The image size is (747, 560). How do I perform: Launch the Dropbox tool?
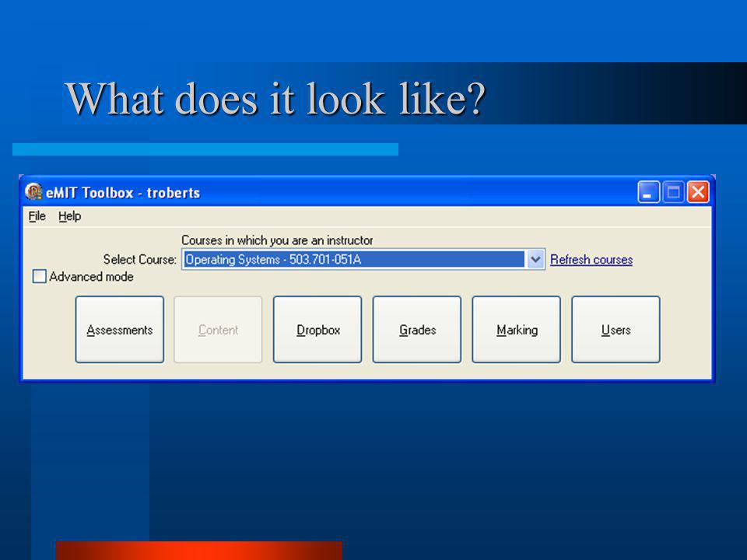317,330
